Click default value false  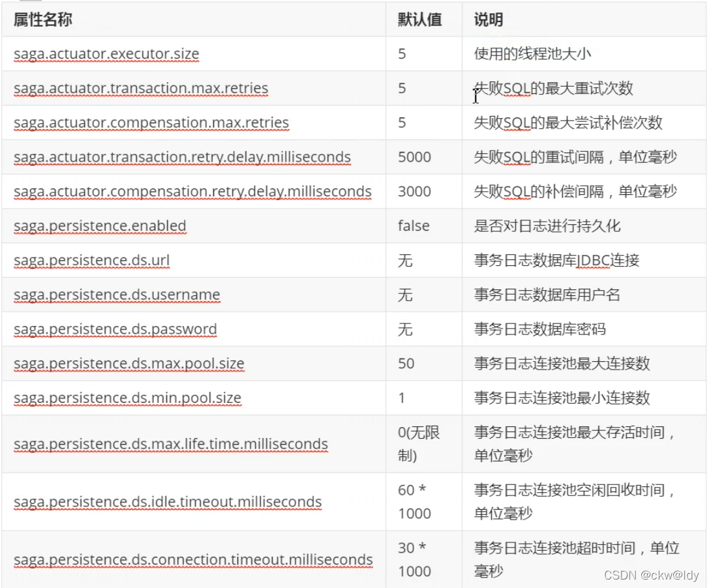pyautogui.click(x=414, y=226)
